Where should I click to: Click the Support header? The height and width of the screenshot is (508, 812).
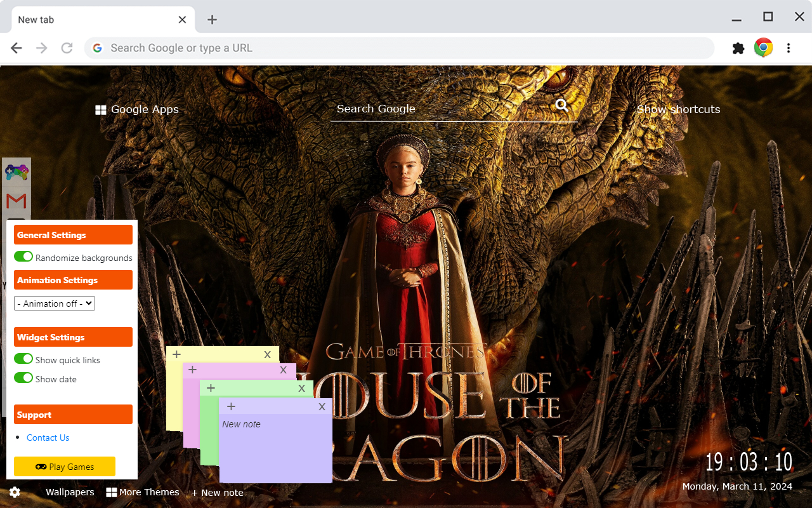pos(73,414)
